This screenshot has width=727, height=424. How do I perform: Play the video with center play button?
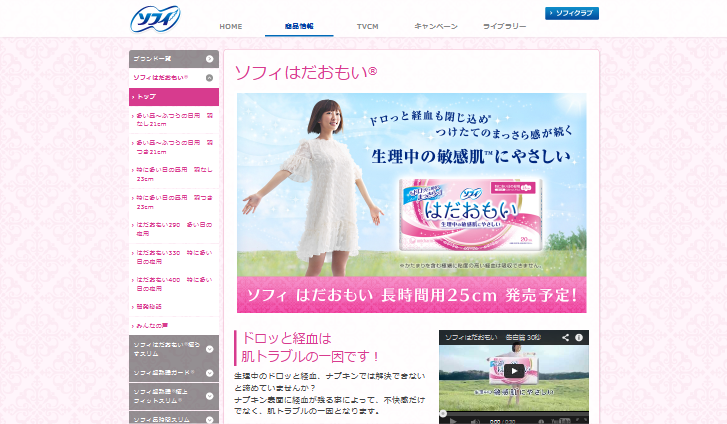pyautogui.click(x=514, y=371)
